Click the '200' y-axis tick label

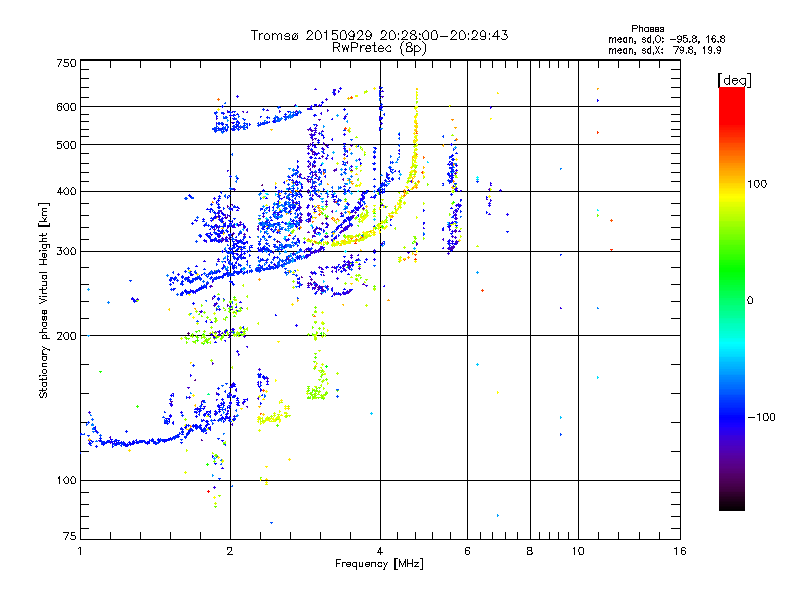[x=66, y=336]
